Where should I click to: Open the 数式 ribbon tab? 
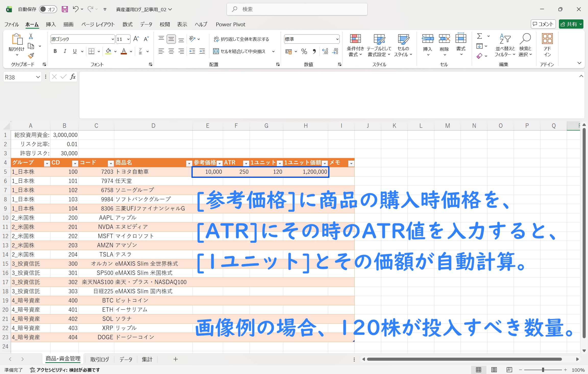point(127,24)
